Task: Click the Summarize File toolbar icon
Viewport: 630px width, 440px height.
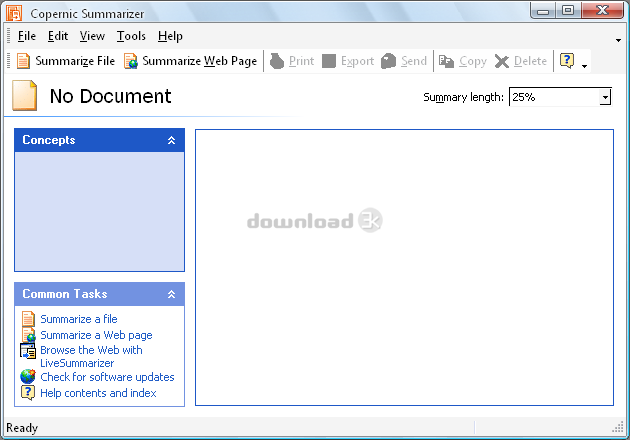Action: click(x=23, y=61)
